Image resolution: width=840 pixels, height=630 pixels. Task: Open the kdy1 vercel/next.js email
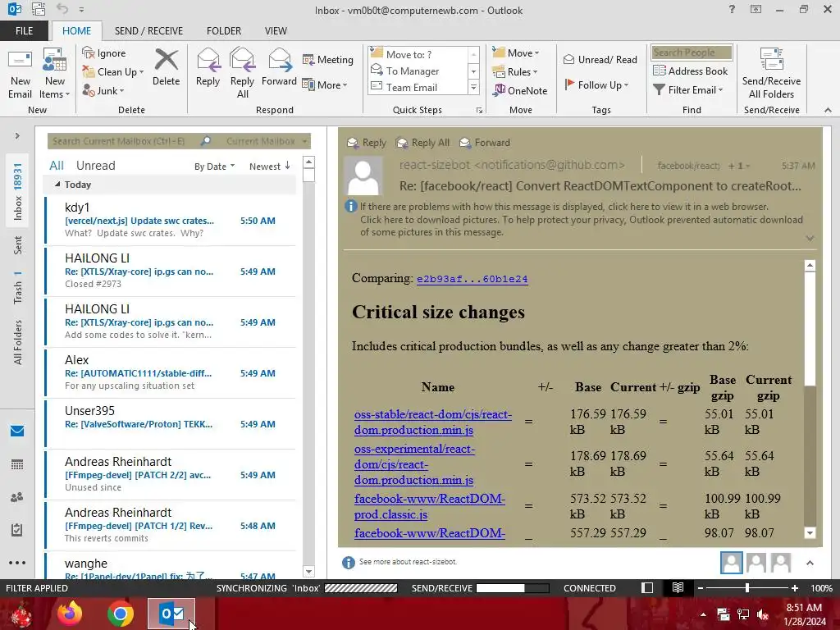pos(171,220)
